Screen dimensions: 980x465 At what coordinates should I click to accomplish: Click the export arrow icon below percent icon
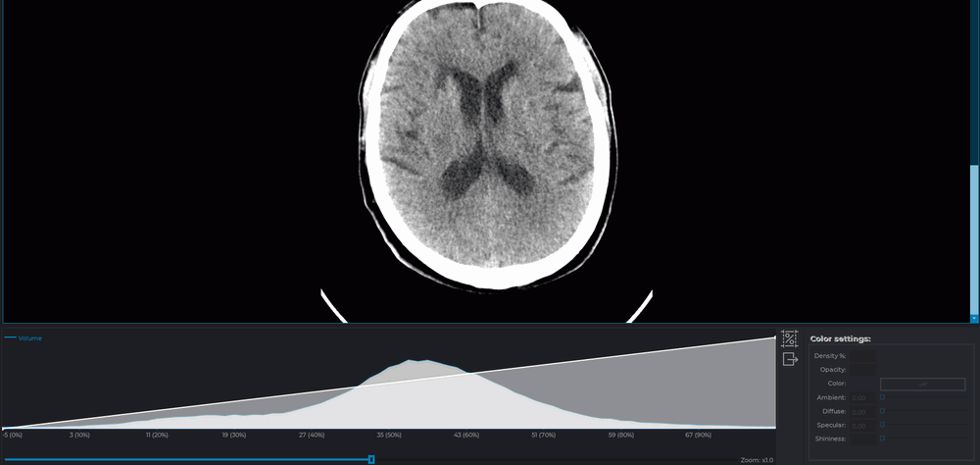790,360
